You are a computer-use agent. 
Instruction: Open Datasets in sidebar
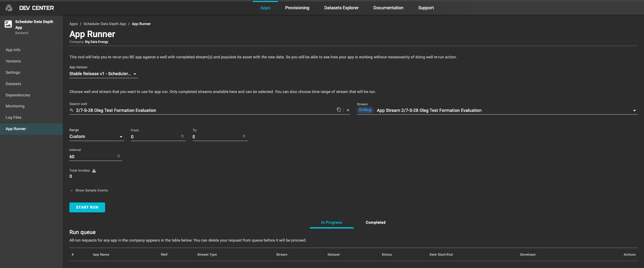coord(31,84)
